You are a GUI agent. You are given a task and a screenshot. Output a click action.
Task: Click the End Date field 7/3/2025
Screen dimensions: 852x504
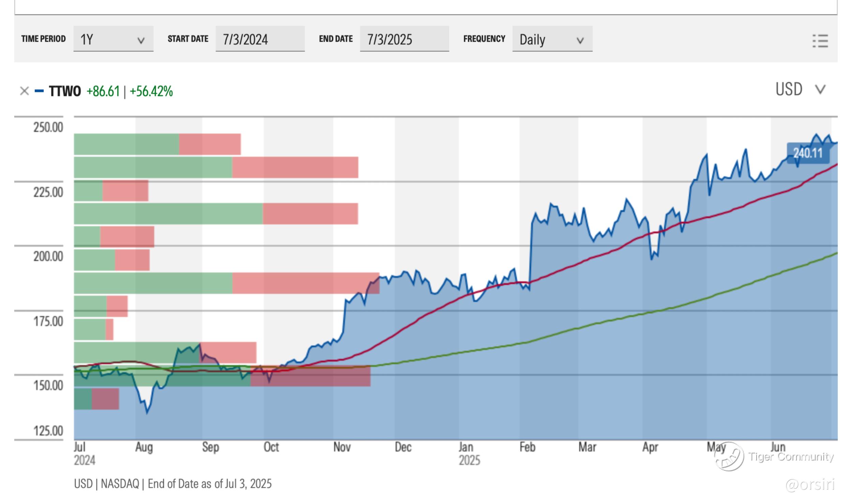point(404,39)
